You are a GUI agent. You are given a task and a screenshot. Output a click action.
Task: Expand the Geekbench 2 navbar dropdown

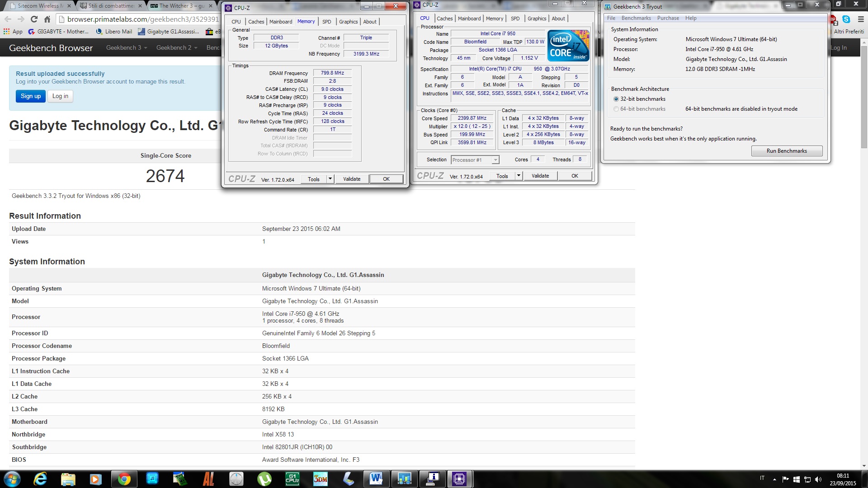pos(177,47)
